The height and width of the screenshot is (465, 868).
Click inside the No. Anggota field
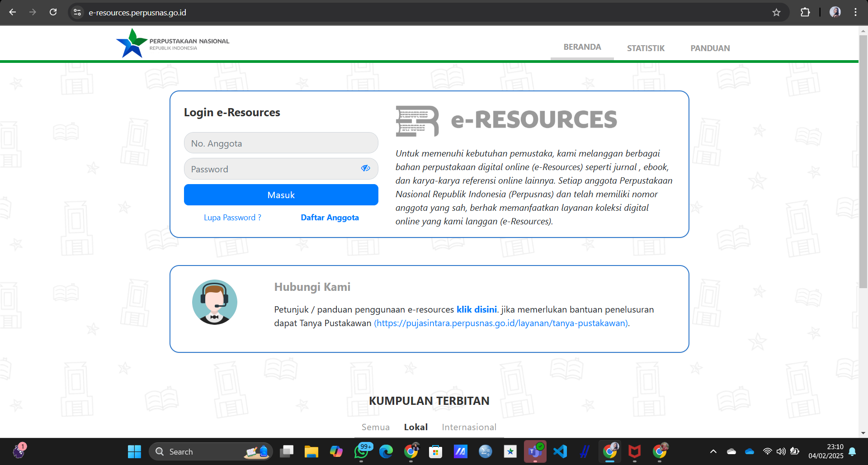281,142
